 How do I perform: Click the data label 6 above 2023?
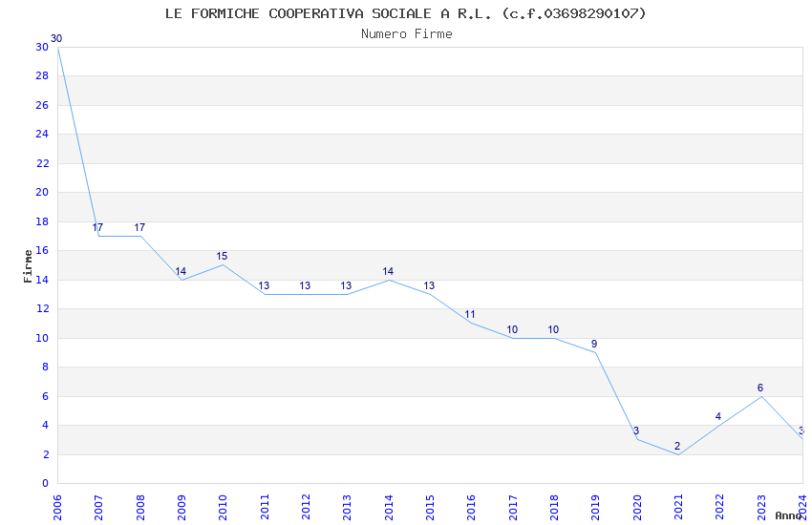760,388
